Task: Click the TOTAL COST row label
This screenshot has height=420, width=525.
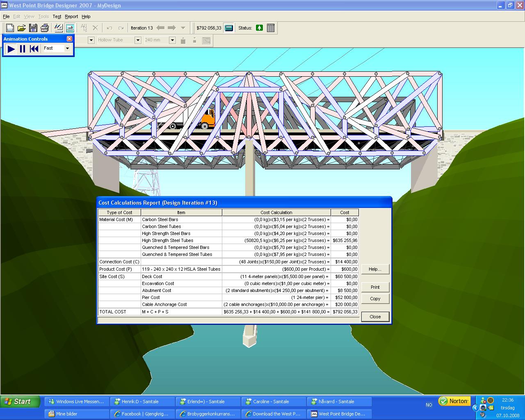Action: [119, 312]
